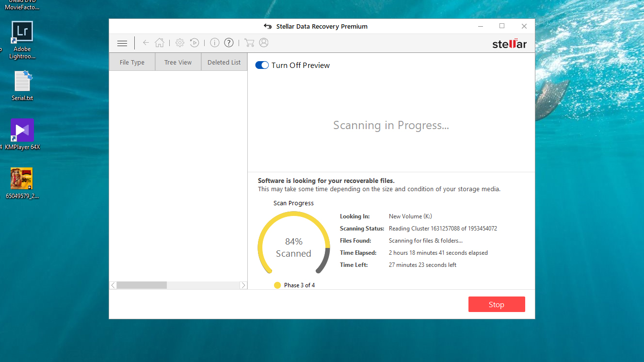This screenshot has width=644, height=362.
Task: Click the horizontal scrollbar thumb in left panel
Action: point(142,285)
